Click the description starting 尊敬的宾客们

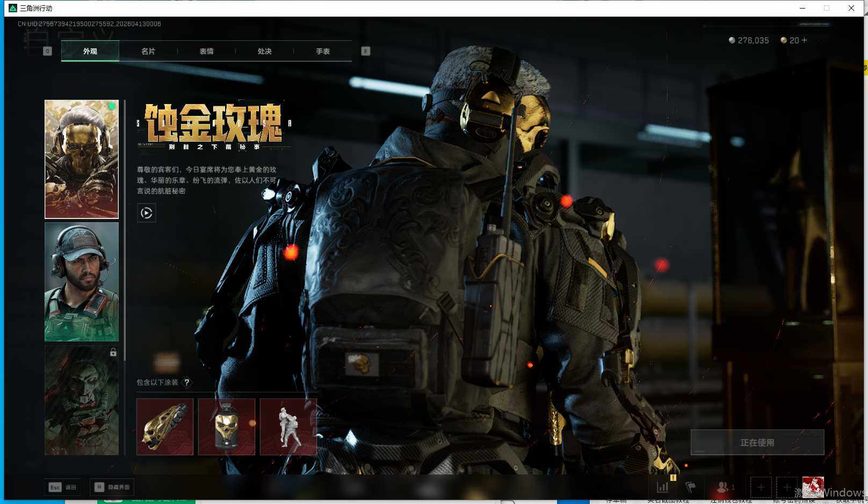click(x=207, y=180)
